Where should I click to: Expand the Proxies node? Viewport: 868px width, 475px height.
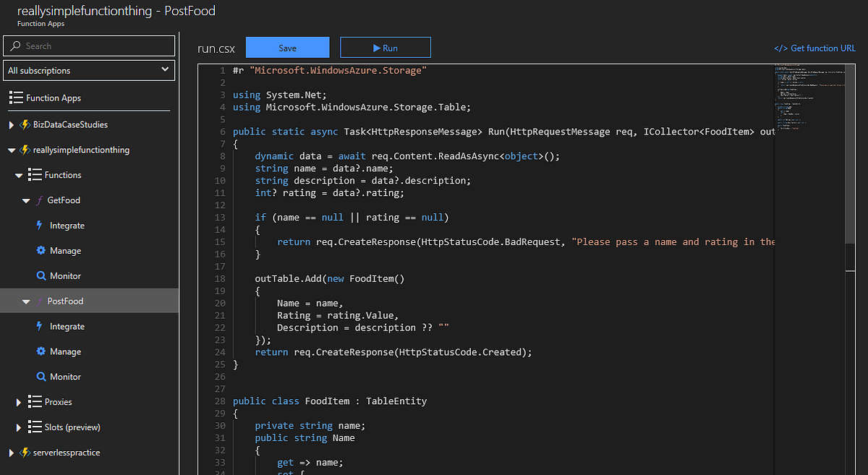19,402
